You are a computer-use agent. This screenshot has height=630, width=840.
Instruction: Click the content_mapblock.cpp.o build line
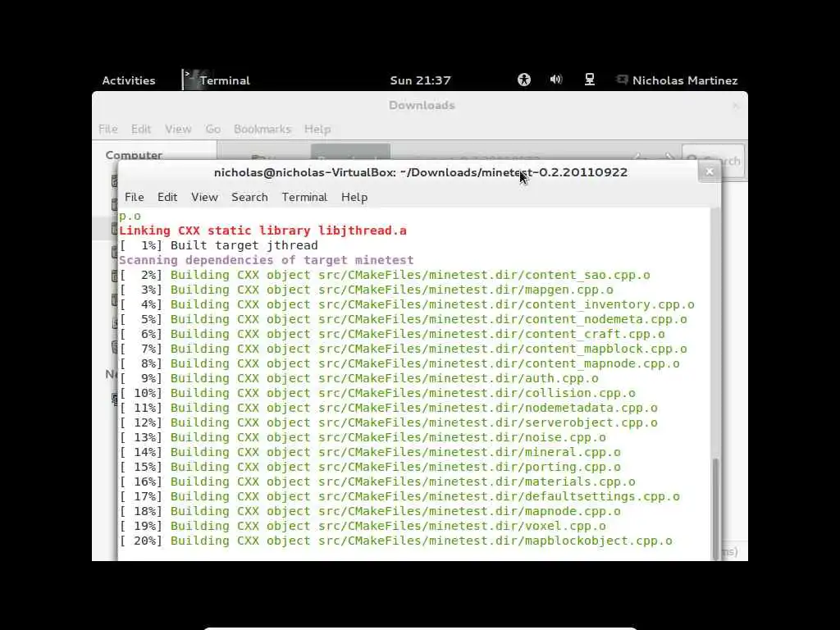point(403,349)
